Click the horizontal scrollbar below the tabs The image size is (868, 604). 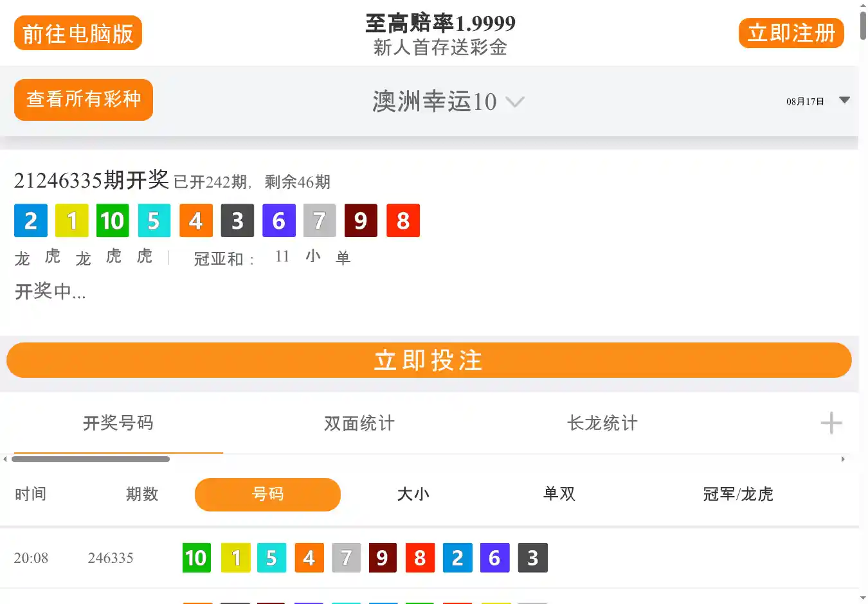90,459
